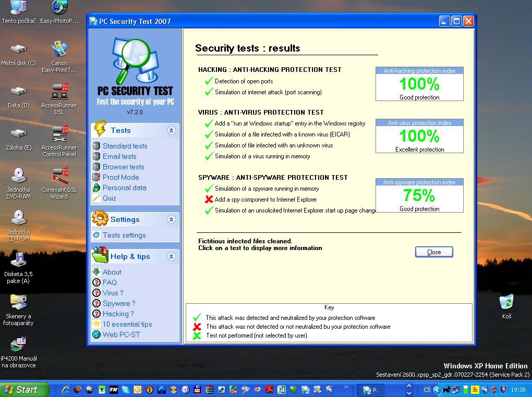
Task: Collapse the Settings panel chevron
Action: [x=172, y=220]
